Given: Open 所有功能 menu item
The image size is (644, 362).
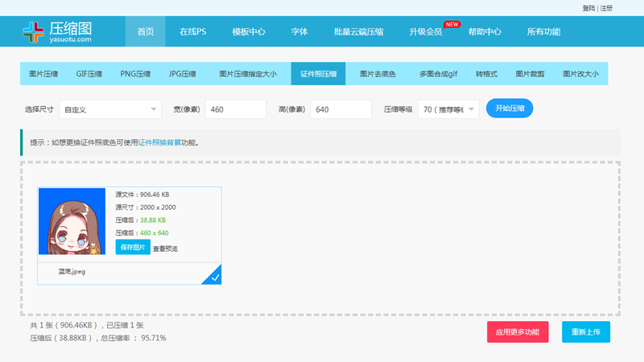Looking at the screenshot, I should tap(543, 31).
